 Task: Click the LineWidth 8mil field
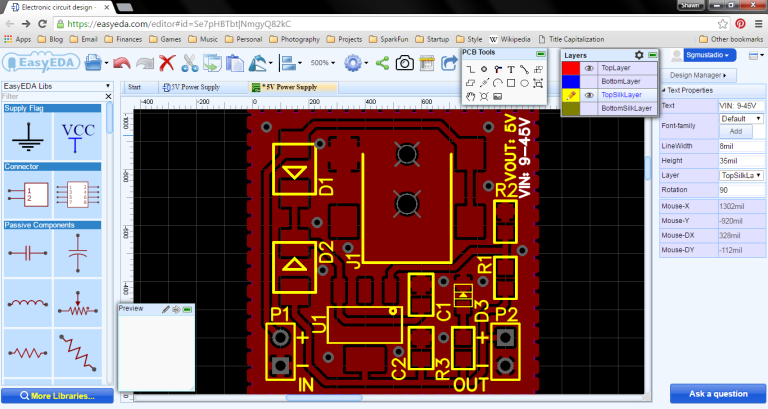[742, 146]
